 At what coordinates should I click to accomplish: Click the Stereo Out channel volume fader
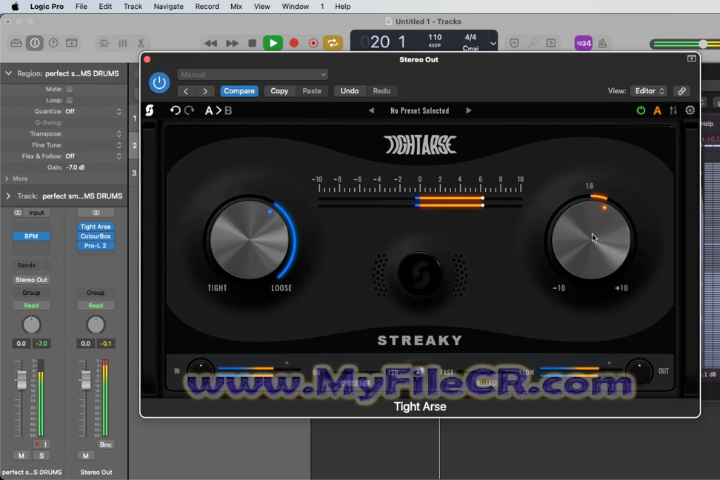[x=84, y=381]
